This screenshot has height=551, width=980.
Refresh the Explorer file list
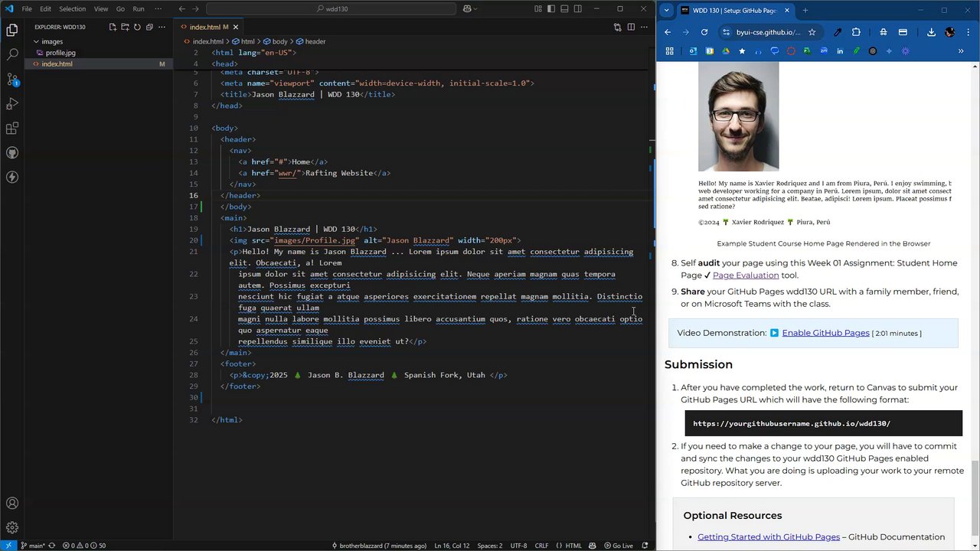[137, 27]
